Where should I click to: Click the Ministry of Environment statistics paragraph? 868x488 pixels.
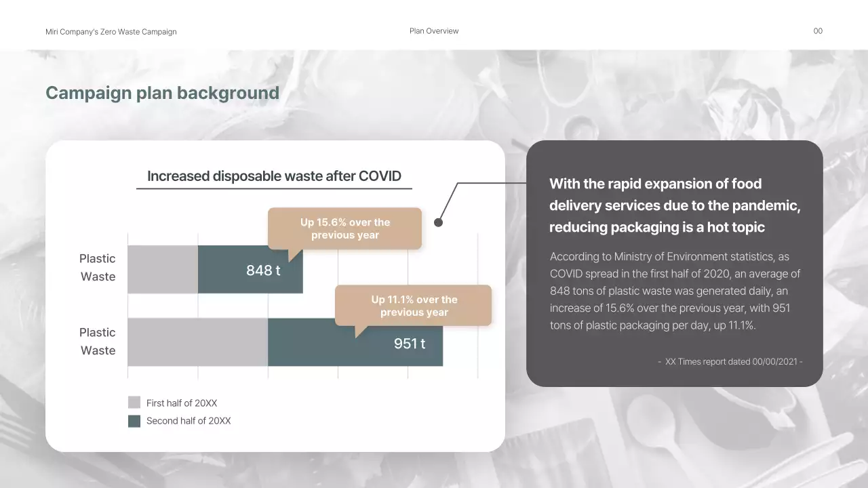(x=675, y=291)
